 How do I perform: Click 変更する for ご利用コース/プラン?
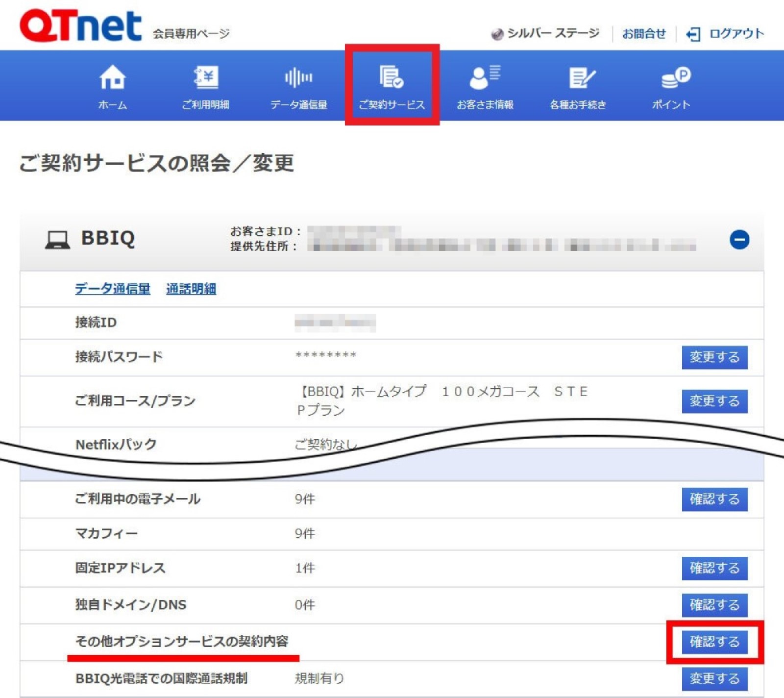(x=714, y=401)
